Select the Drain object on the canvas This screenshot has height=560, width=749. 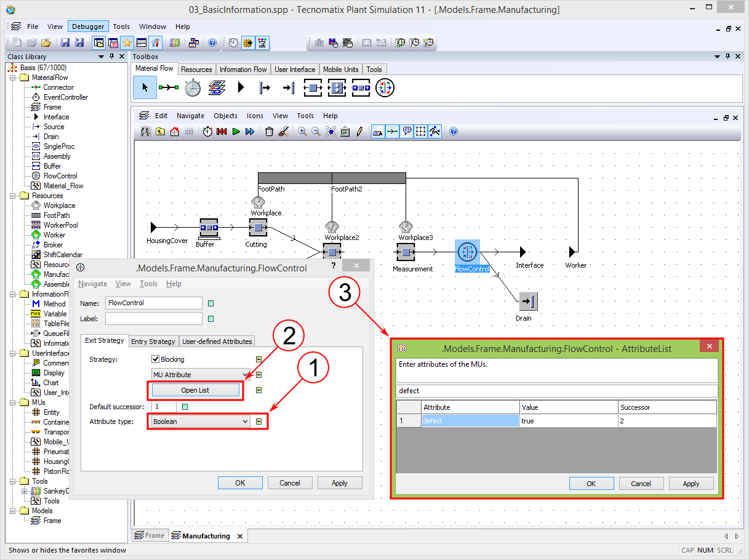(x=528, y=302)
